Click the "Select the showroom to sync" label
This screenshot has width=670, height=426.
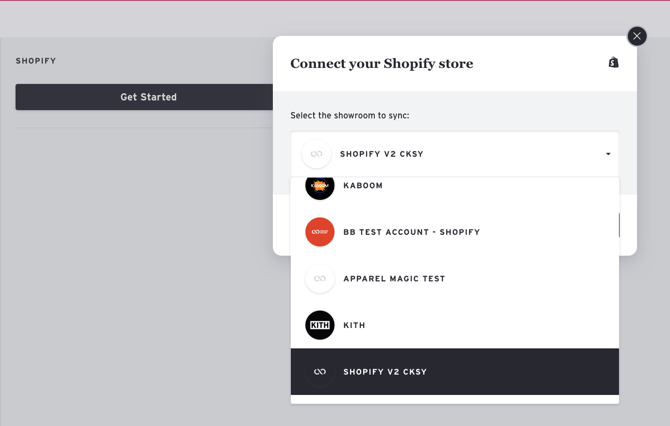click(349, 116)
